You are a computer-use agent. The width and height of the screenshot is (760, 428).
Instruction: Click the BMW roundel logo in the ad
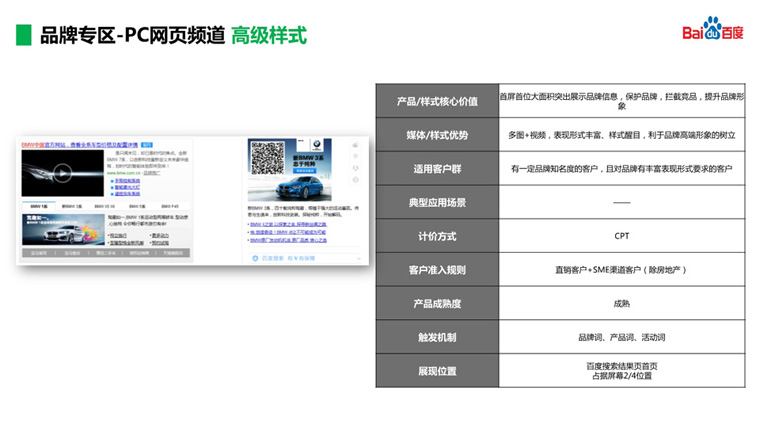click(317, 144)
